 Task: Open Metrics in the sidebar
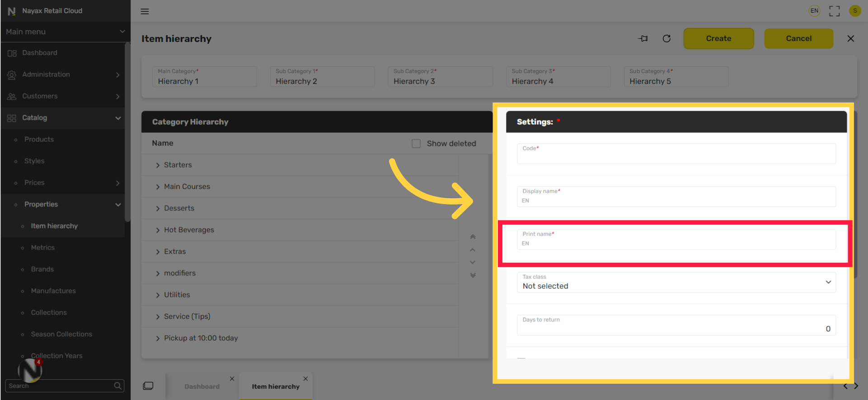(42, 247)
